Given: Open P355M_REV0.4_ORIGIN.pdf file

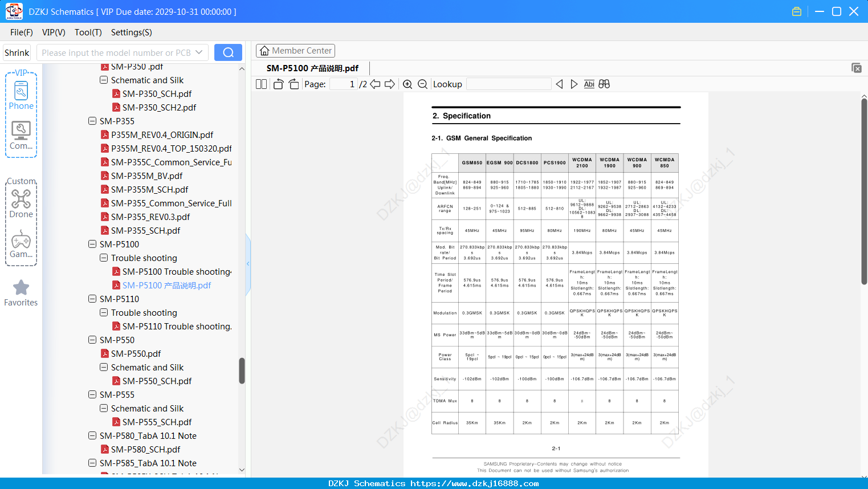Looking at the screenshot, I should (162, 135).
